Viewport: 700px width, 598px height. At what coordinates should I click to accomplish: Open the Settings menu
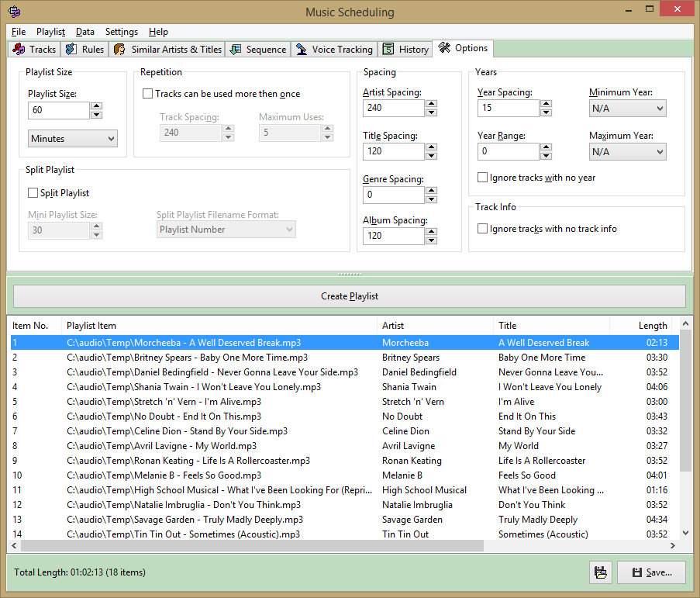click(x=121, y=32)
